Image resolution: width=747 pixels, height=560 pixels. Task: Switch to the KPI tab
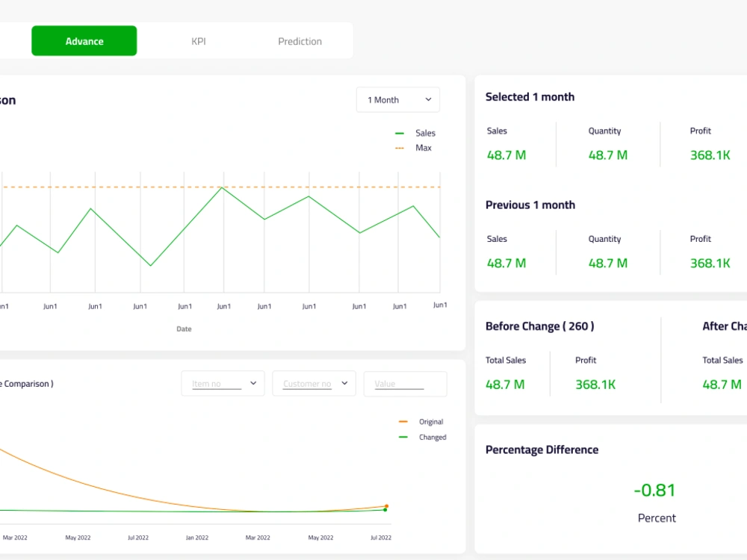[x=198, y=41]
